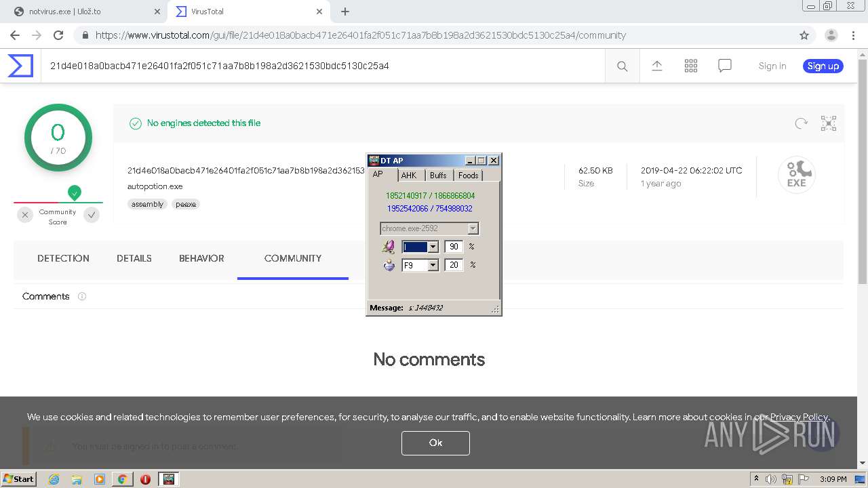Click the Opera icon in taskbar
This screenshot has width=868, height=488.
click(145, 479)
